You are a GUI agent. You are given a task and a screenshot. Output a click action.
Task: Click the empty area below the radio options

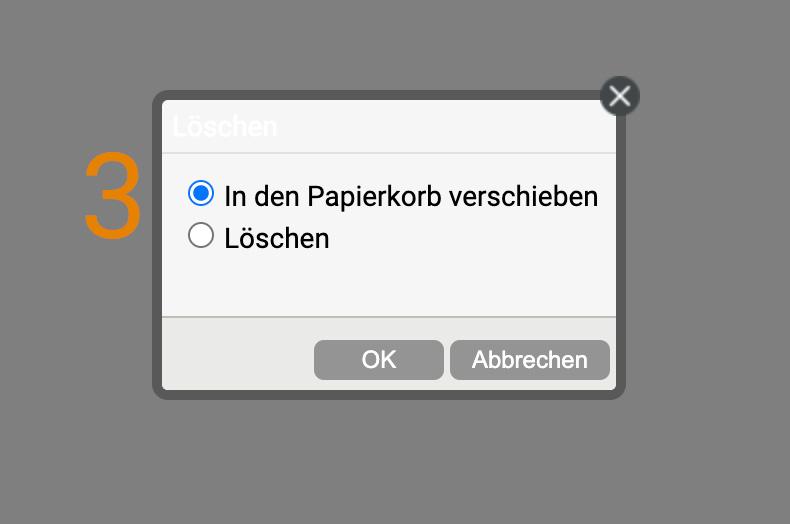point(388,284)
